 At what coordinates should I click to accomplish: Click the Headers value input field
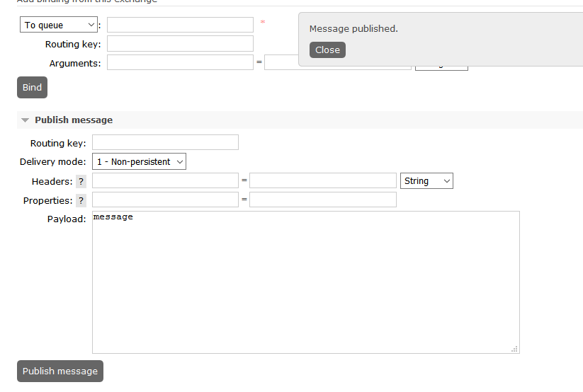(323, 180)
